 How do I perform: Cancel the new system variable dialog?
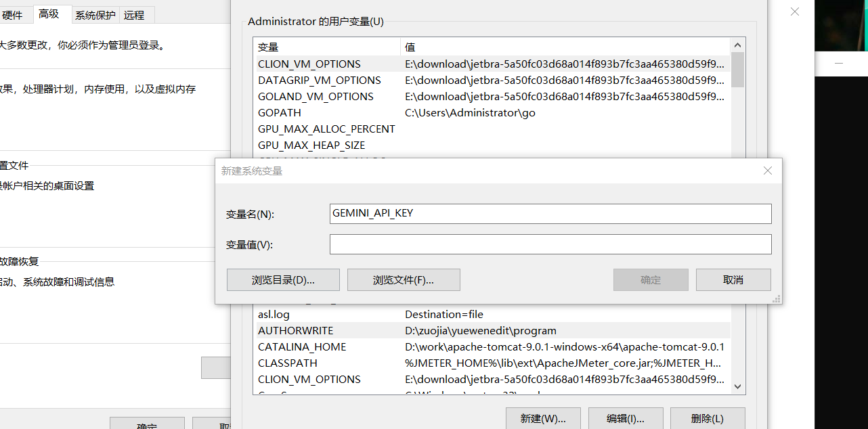pyautogui.click(x=733, y=279)
